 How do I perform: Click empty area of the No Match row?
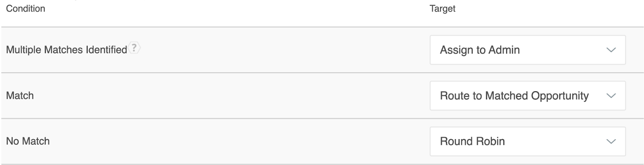(x=242, y=141)
